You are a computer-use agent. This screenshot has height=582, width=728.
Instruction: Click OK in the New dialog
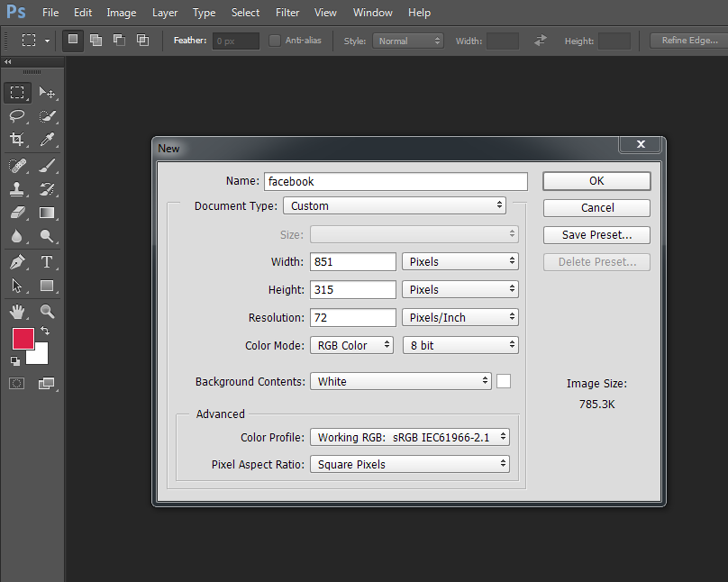[x=596, y=181]
